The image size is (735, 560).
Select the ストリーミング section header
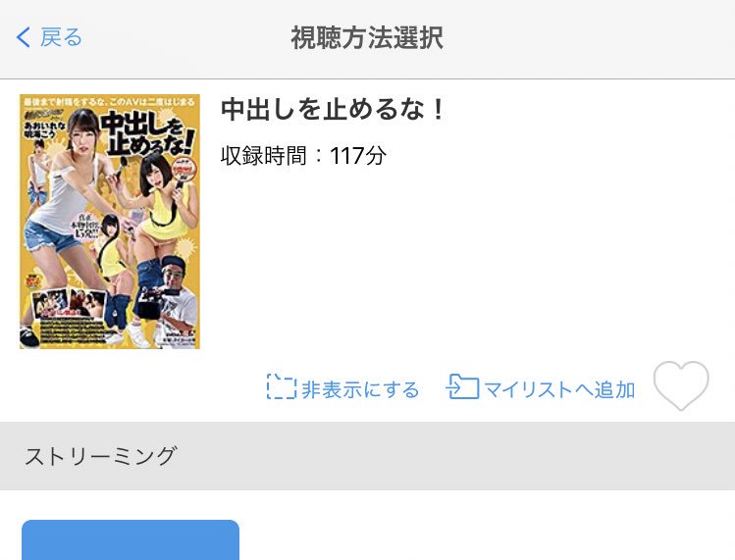(101, 456)
